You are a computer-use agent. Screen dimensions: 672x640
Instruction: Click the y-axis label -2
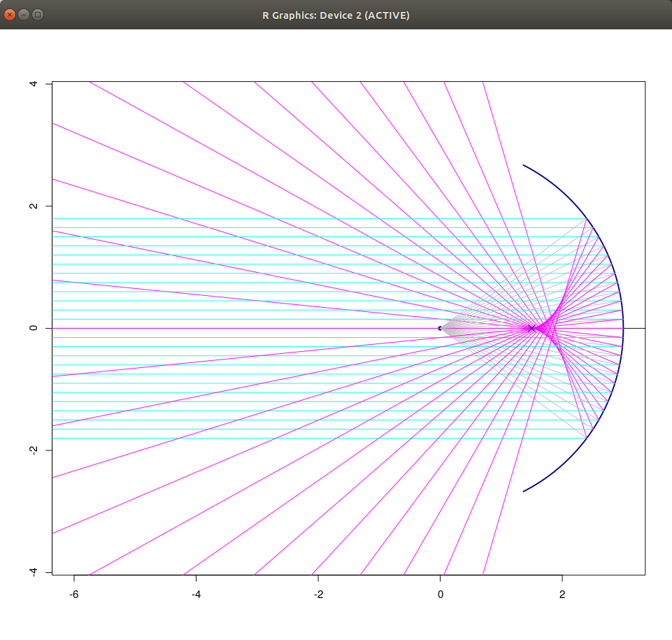click(x=34, y=450)
